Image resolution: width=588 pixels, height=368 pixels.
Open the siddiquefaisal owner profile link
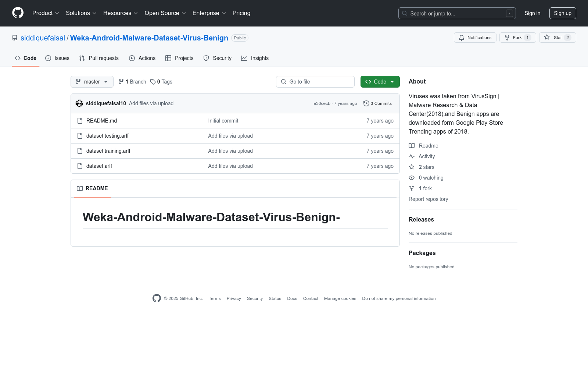click(x=43, y=38)
